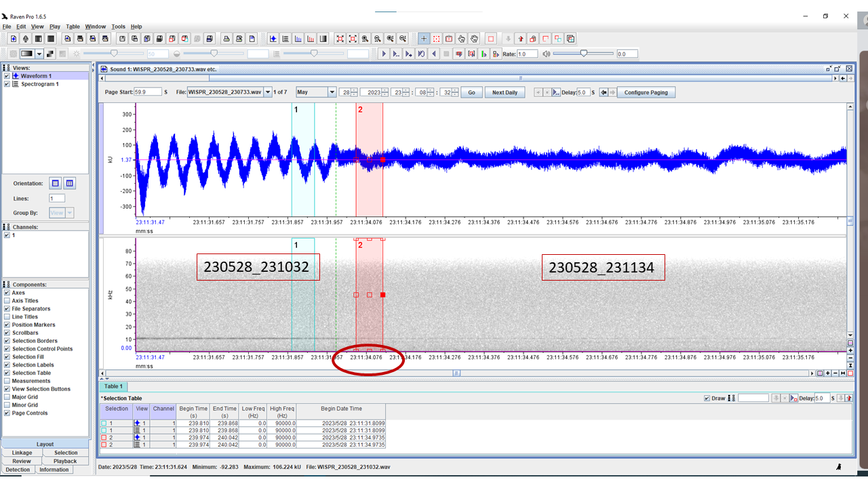
Task: Click the hour spinner next to 23
Action: pyautogui.click(x=406, y=92)
